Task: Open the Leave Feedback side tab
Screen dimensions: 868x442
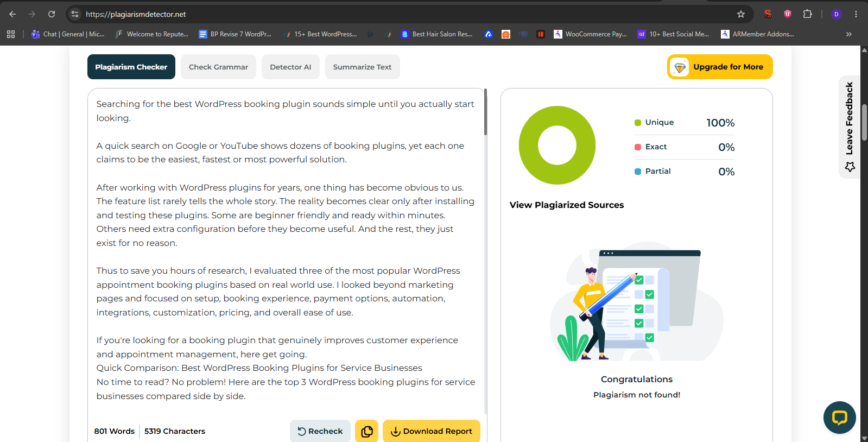Action: [850, 127]
